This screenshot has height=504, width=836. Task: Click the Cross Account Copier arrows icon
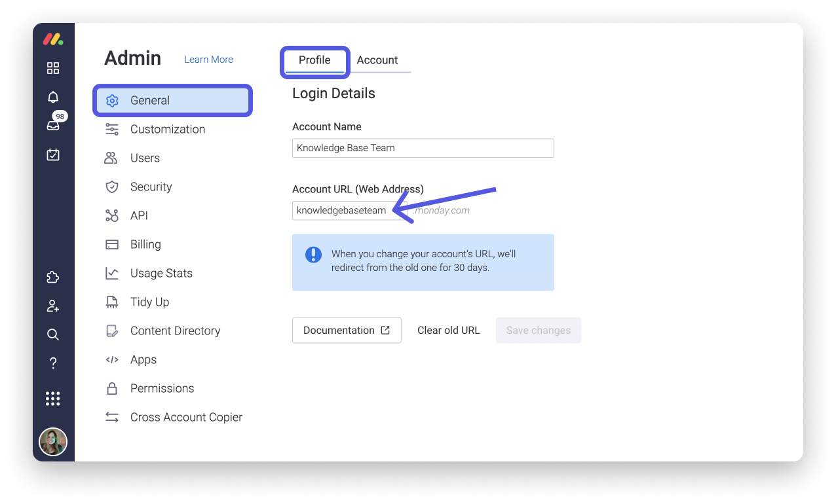(x=112, y=417)
